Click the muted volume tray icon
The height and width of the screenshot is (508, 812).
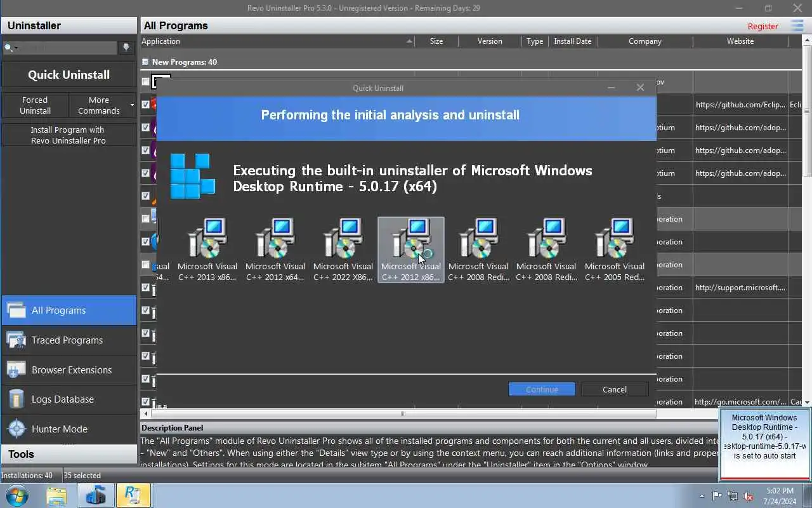pos(748,496)
